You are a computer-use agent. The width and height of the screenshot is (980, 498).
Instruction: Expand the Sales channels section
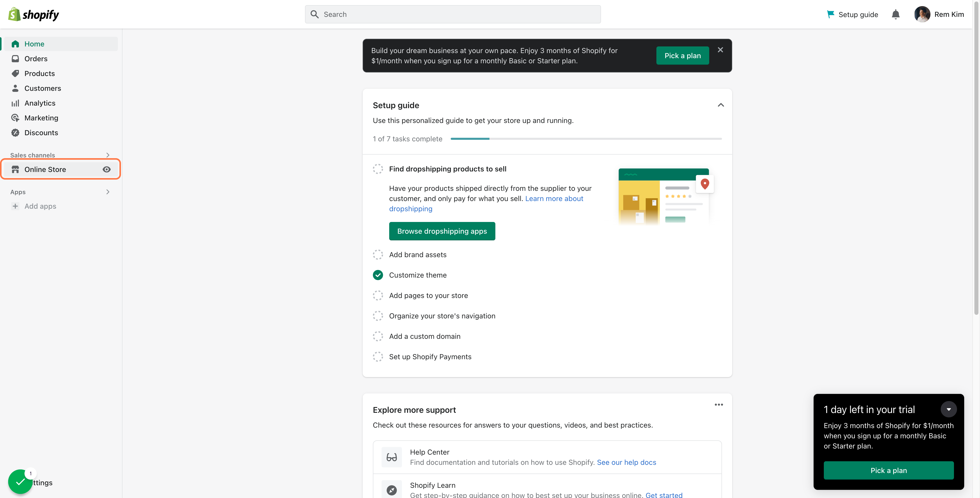click(108, 155)
